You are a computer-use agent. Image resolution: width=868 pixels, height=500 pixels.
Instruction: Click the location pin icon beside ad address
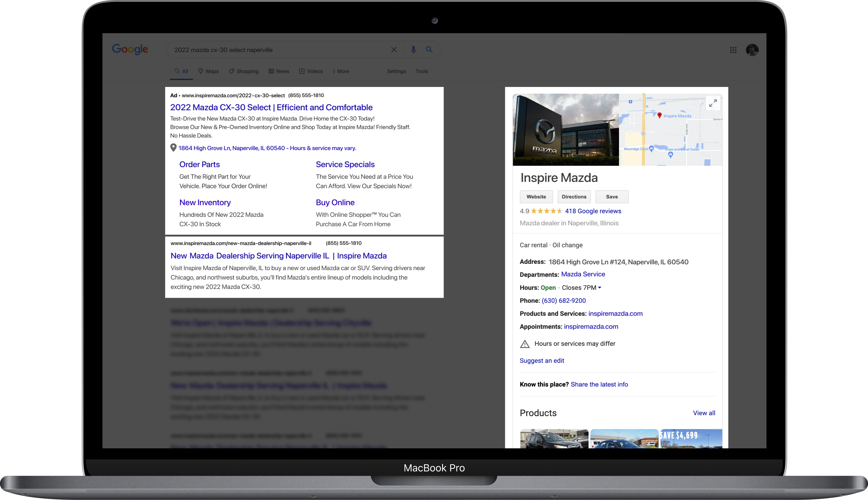tap(173, 148)
